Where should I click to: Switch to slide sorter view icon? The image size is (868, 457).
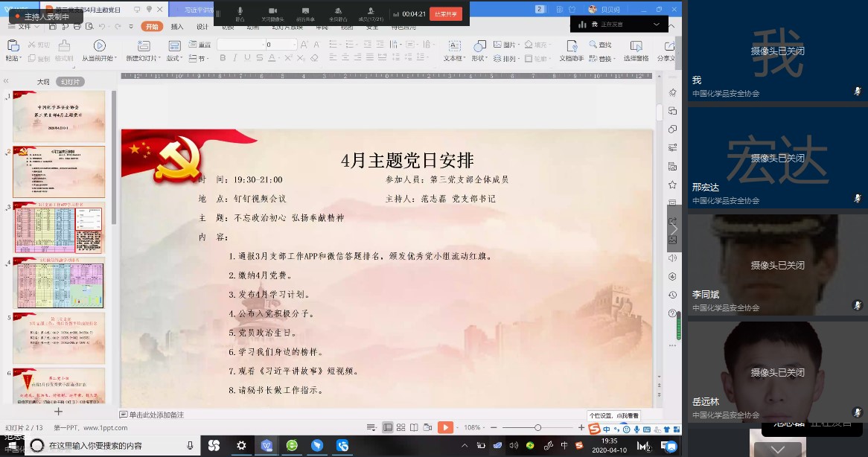click(x=401, y=427)
